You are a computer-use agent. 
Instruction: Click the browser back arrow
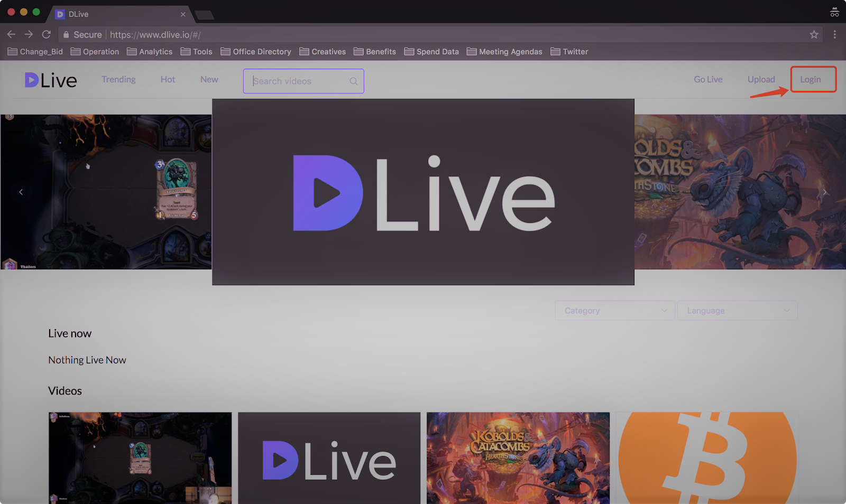[x=11, y=34]
